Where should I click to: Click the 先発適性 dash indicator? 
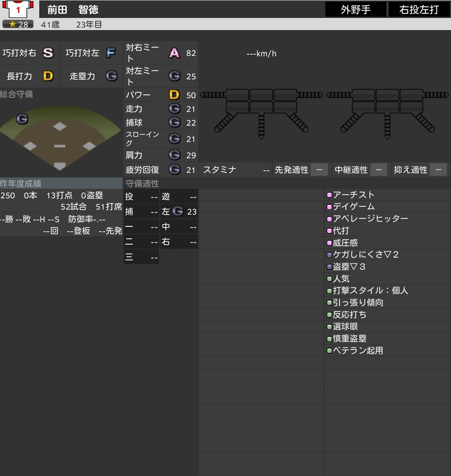[319, 170]
